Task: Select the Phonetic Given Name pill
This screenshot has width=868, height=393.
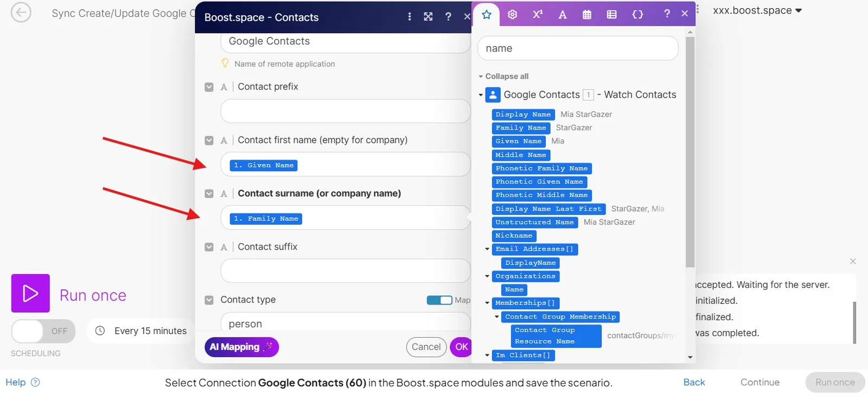Action: coord(539,182)
